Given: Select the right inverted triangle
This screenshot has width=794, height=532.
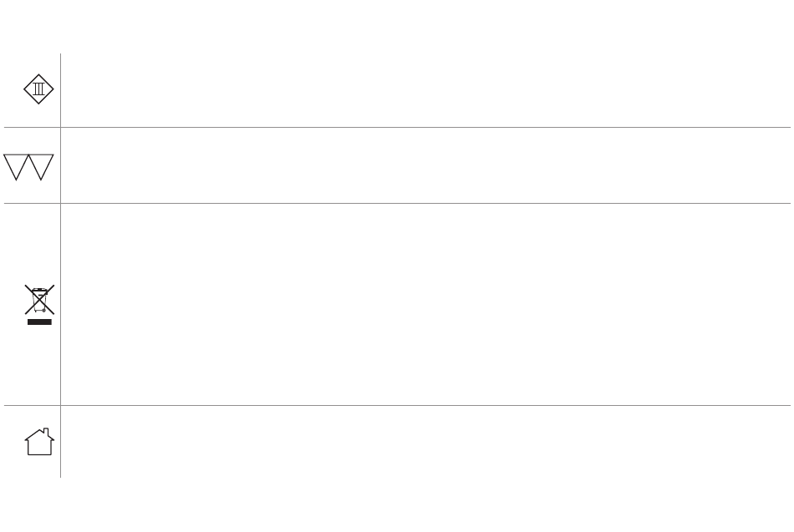Looking at the screenshot, I should click(x=41, y=167).
